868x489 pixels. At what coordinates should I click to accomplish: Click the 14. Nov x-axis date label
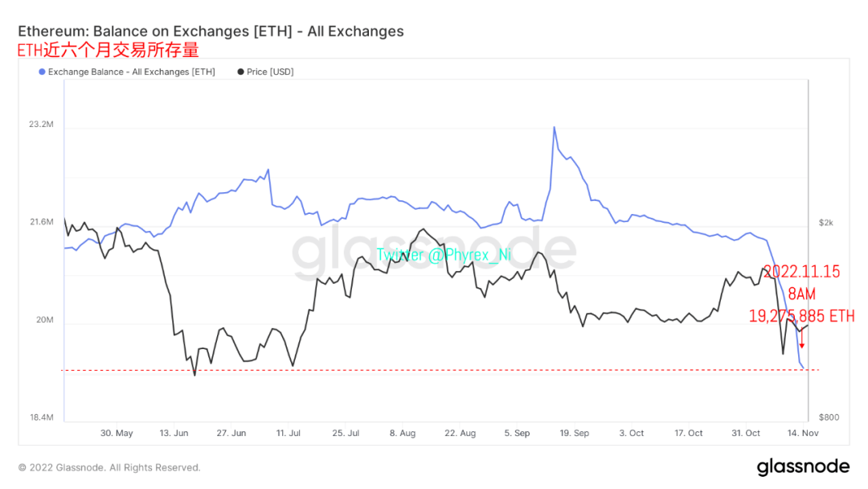[x=803, y=433]
